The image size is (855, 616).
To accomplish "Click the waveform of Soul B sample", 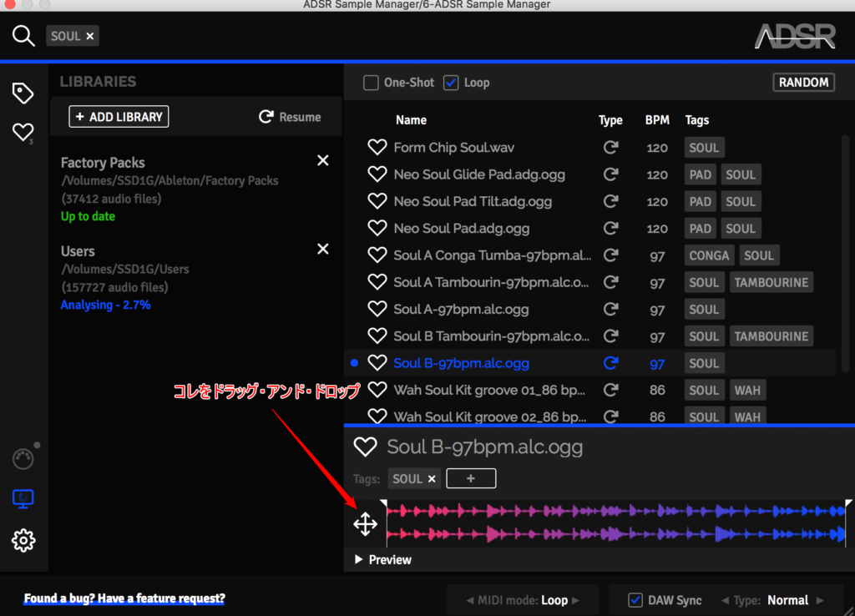I will [x=615, y=523].
